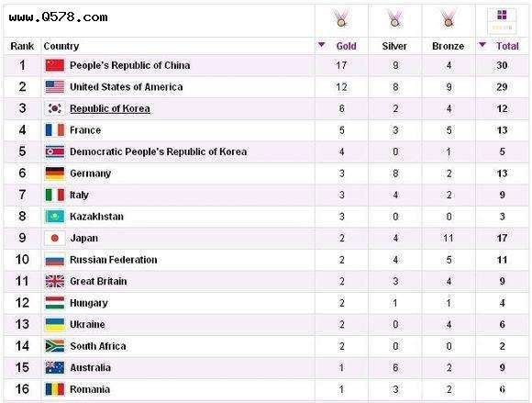Click the United States flag icon
This screenshot has height=403, width=532.
pos(55,87)
